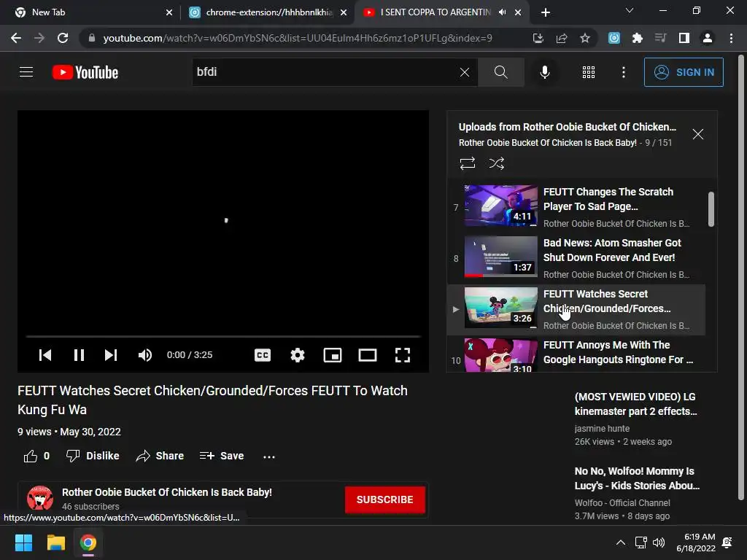
Task: Open the channel avatar image
Action: 40,498
